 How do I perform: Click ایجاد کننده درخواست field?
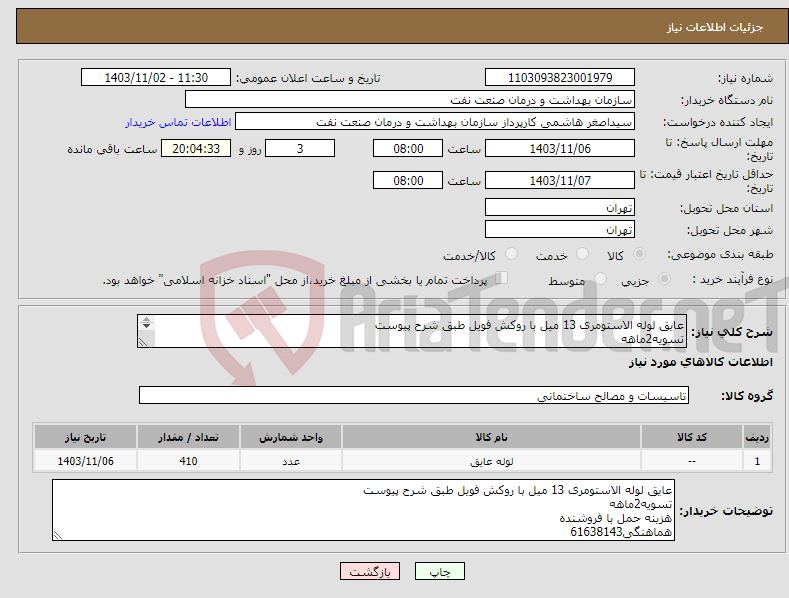tap(435, 122)
